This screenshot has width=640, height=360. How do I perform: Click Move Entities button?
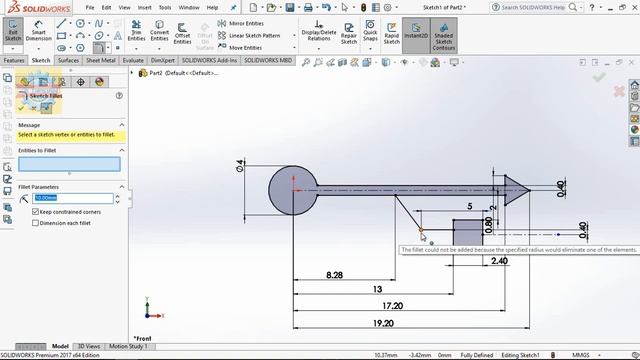[240, 48]
